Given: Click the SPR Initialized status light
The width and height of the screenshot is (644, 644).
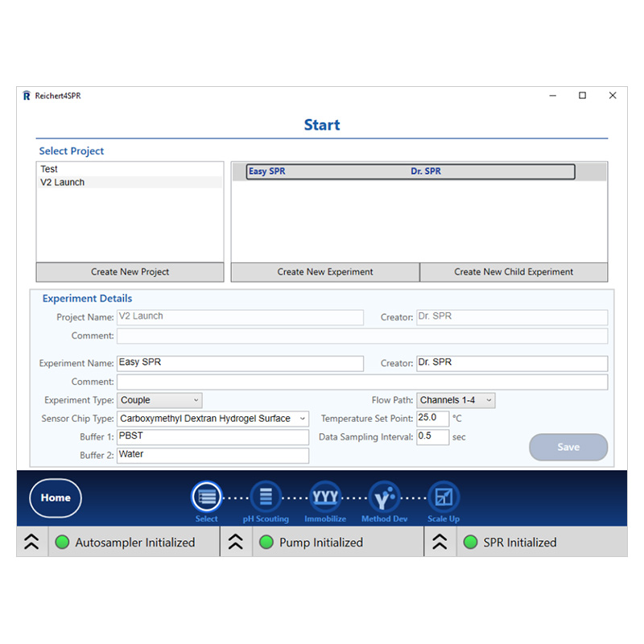Looking at the screenshot, I should (x=471, y=542).
